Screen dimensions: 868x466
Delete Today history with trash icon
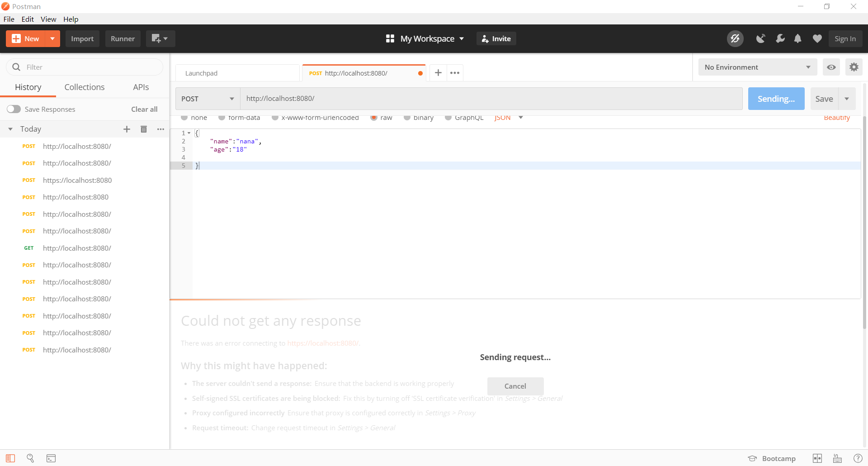[144, 129]
